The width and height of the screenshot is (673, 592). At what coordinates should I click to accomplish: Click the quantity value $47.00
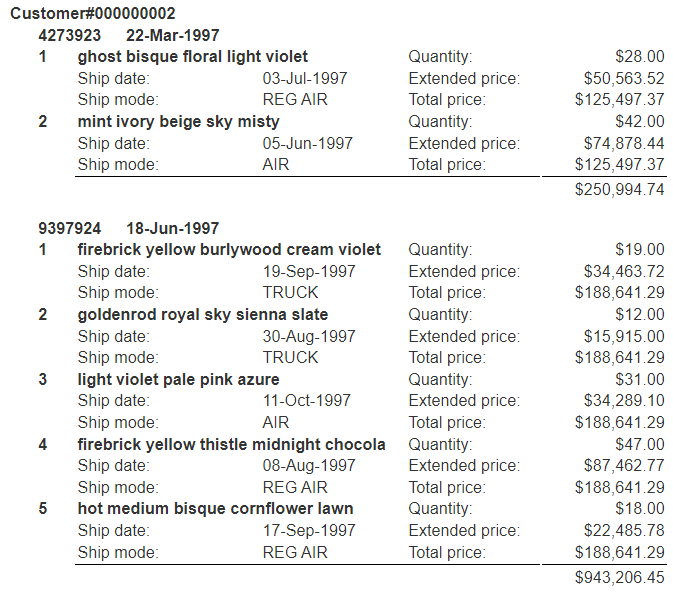[639, 444]
